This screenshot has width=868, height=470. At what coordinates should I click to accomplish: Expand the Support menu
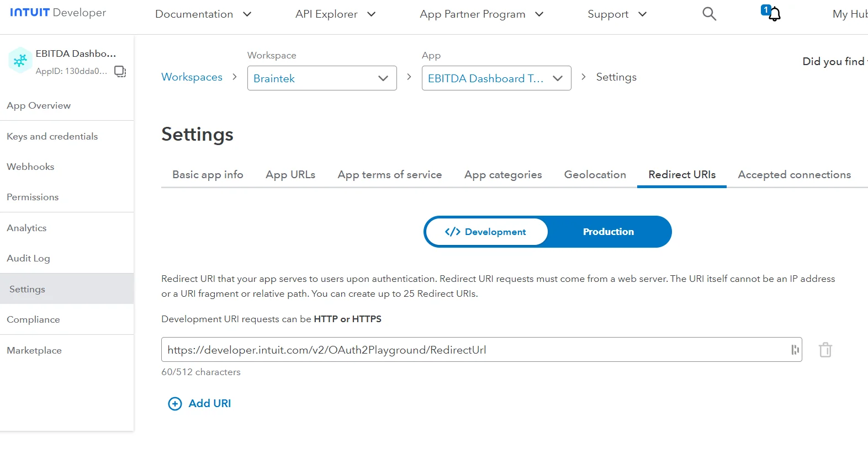pos(617,14)
